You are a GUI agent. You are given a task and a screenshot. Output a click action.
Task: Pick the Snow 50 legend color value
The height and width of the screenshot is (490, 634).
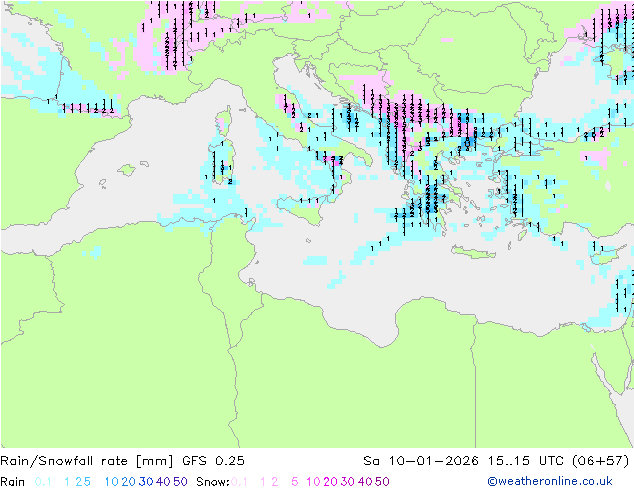click(382, 482)
